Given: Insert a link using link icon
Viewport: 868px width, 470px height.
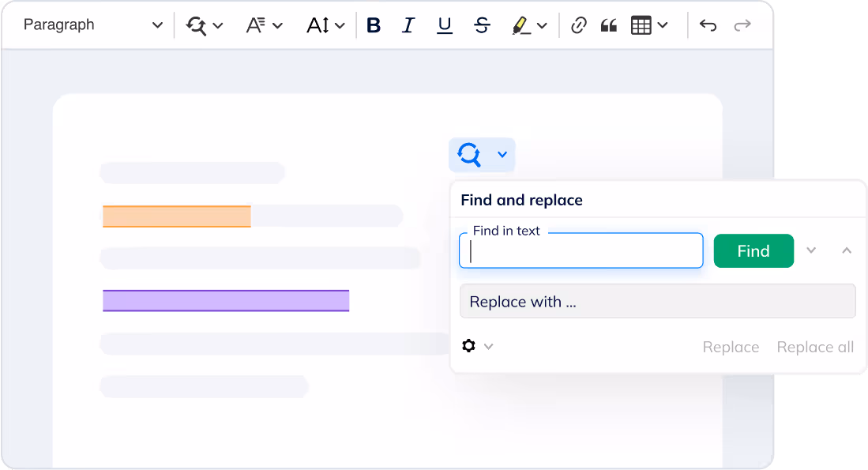Looking at the screenshot, I should pos(579,25).
